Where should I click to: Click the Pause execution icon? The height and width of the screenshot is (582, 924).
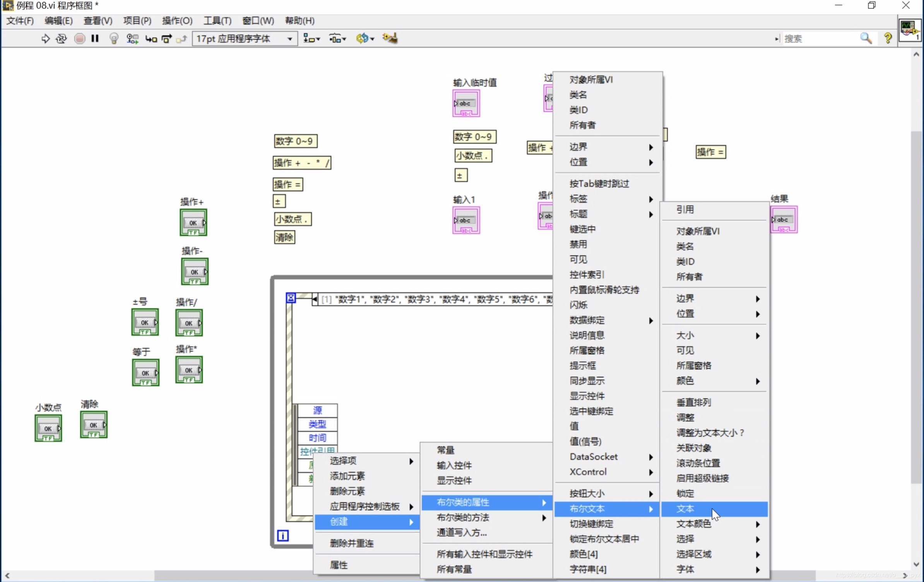[x=95, y=38]
